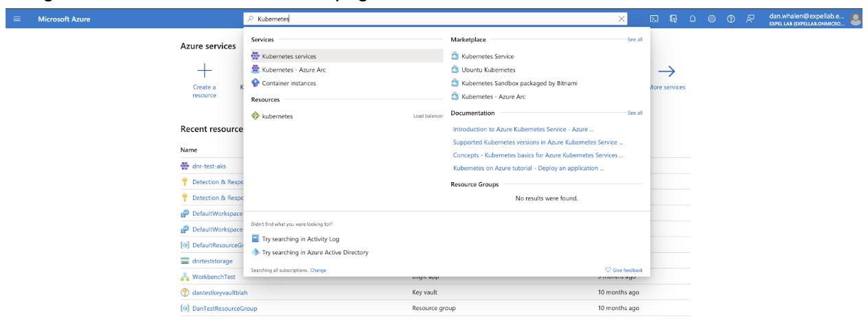The height and width of the screenshot is (334, 868).
Task: Click the Name column header
Action: pos(189,150)
